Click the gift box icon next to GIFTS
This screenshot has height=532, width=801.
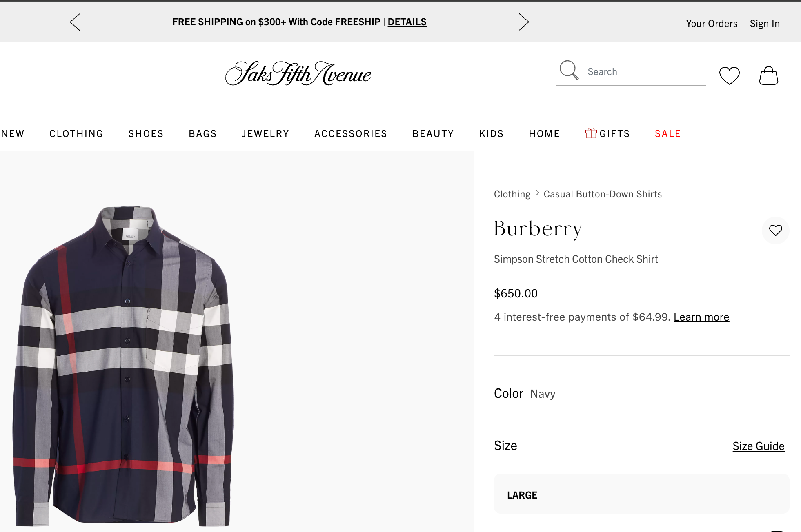pos(591,133)
